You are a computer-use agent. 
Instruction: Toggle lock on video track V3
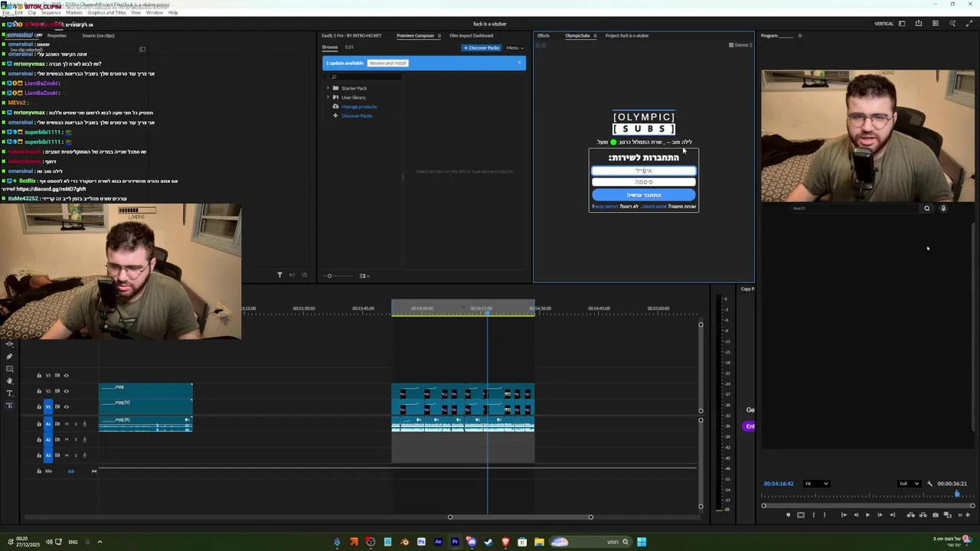[39, 375]
